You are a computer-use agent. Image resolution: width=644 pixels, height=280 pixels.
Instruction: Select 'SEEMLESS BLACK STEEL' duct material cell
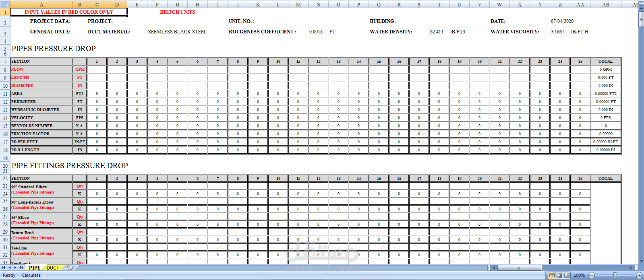(x=177, y=32)
